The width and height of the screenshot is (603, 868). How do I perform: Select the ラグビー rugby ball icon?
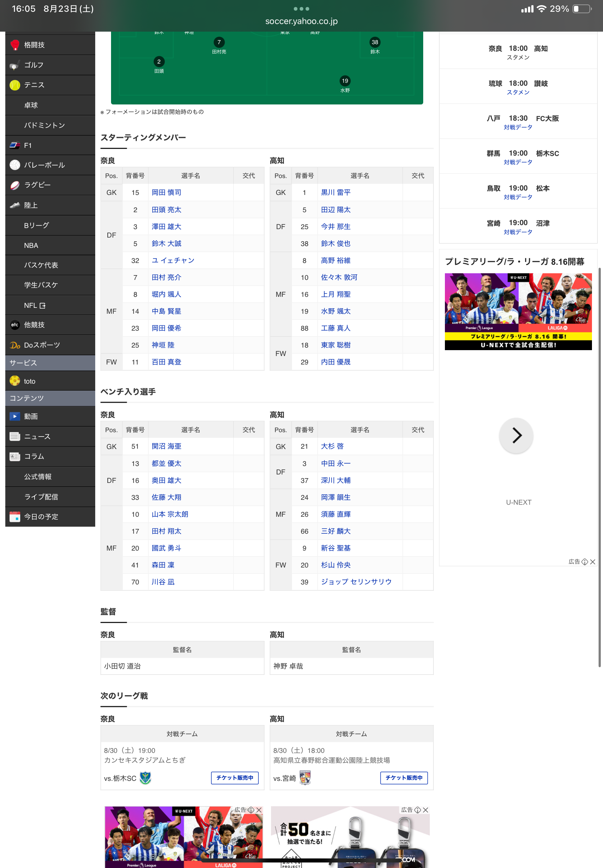tap(15, 185)
